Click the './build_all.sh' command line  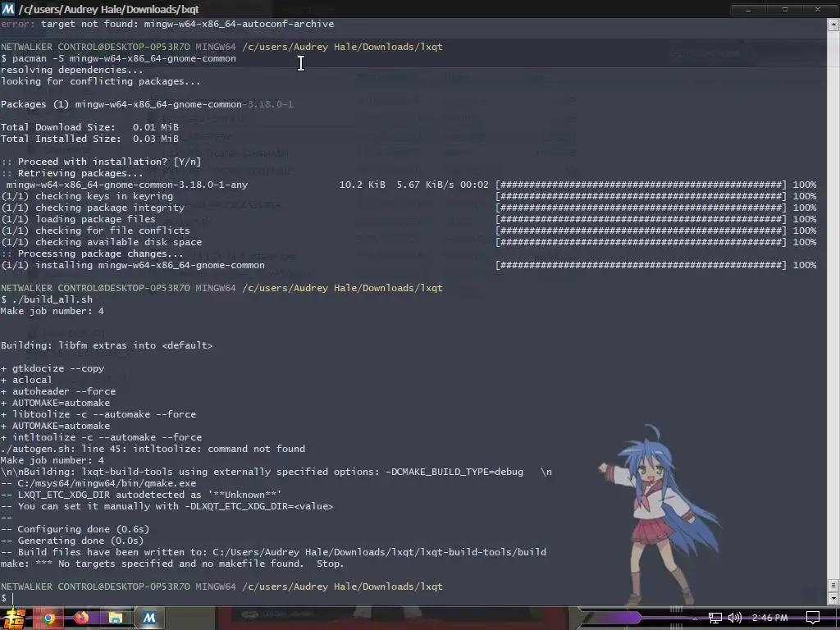(47, 299)
